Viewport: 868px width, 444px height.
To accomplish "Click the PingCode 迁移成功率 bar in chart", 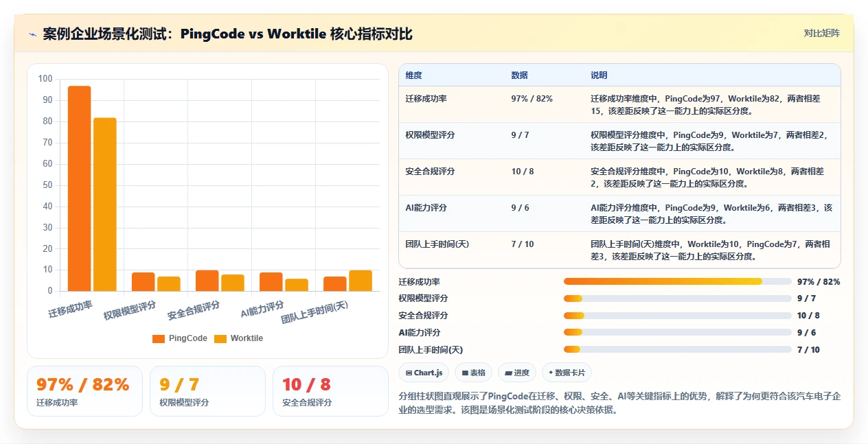I will coord(79,188).
